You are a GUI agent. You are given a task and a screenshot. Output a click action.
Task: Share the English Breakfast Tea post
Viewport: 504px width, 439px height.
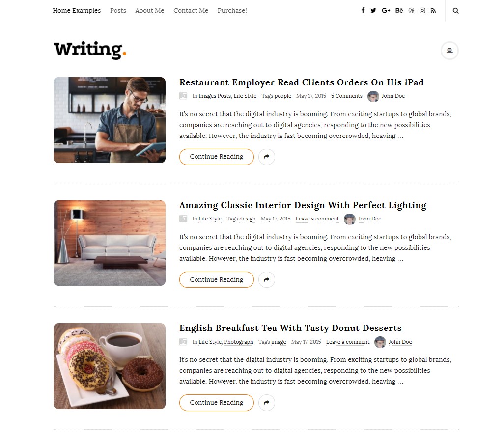(266, 402)
